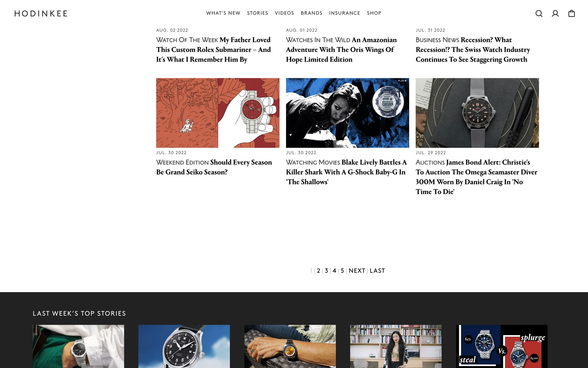Image resolution: width=588 pixels, height=368 pixels.
Task: Go to the HODINKEE logo homepage
Action: 41,13
